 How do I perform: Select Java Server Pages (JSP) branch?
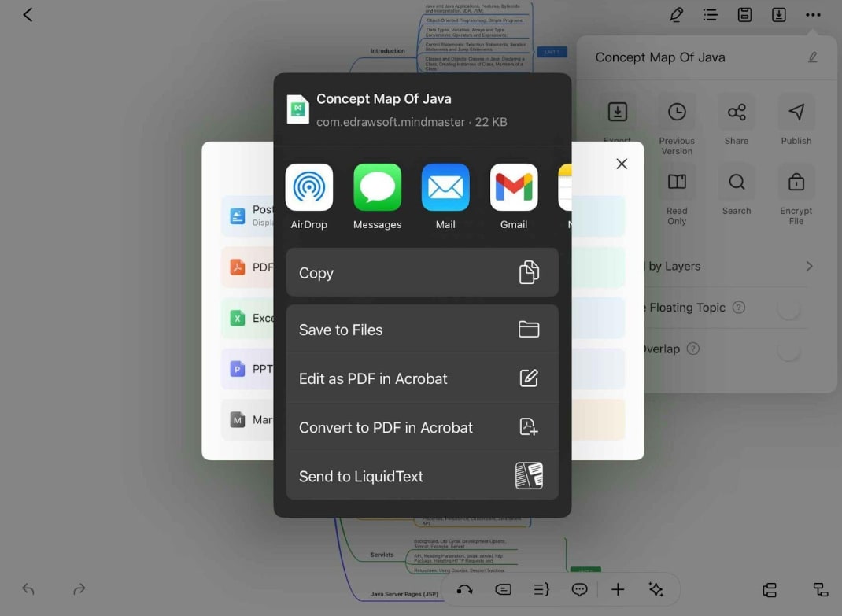404,594
